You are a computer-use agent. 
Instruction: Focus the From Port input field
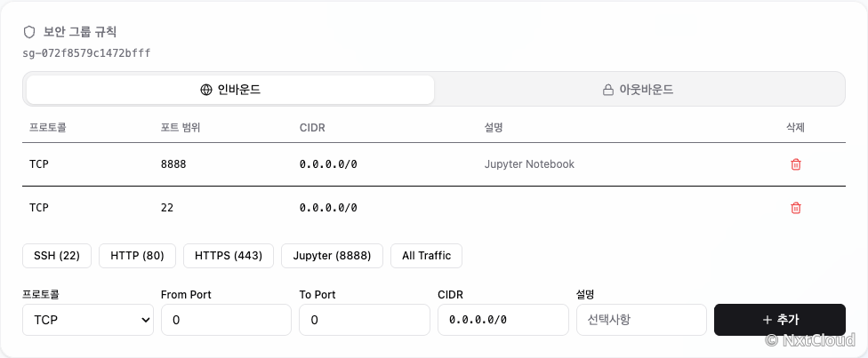227,320
